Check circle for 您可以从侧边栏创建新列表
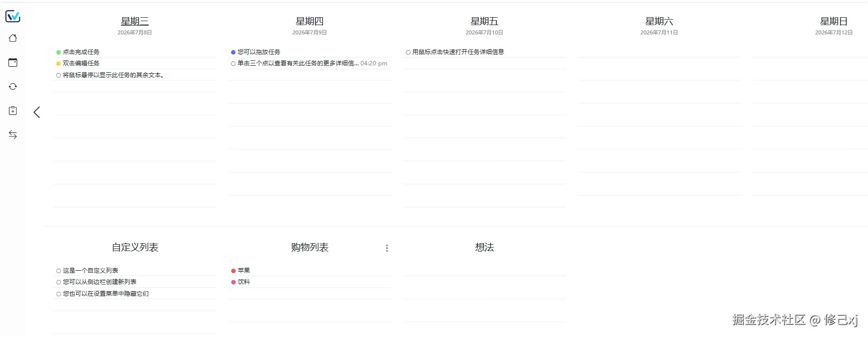Screen dimensions: 868x337 point(58,282)
